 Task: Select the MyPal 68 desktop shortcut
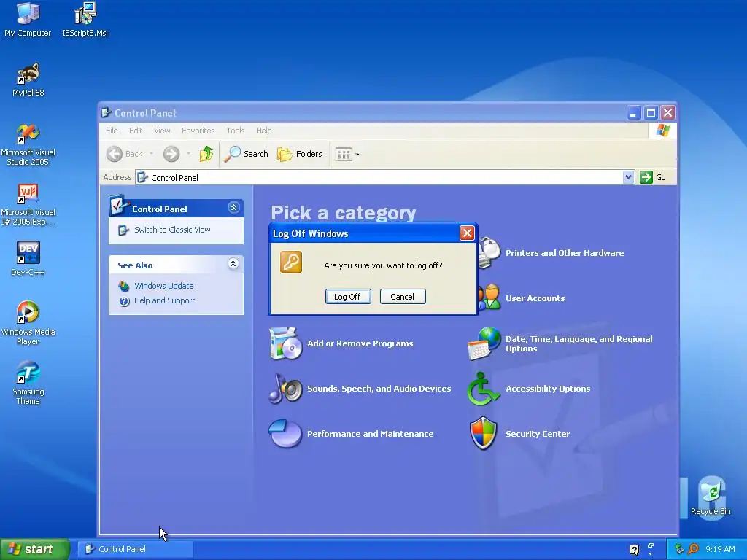[28, 79]
